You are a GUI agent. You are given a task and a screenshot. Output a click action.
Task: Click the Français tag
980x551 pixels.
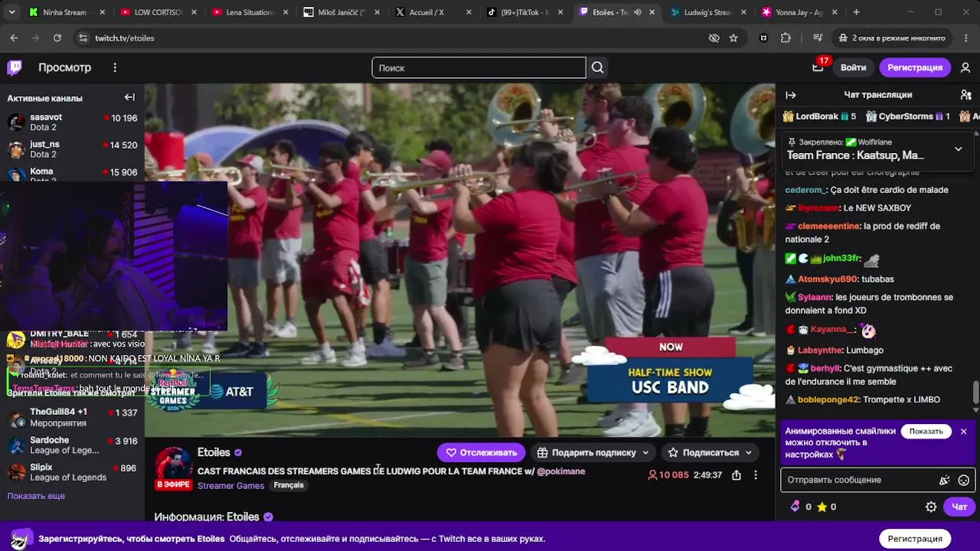coord(289,485)
